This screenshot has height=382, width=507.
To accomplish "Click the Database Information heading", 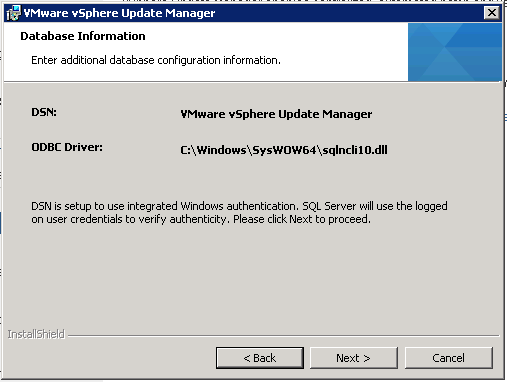I will 83,36.
